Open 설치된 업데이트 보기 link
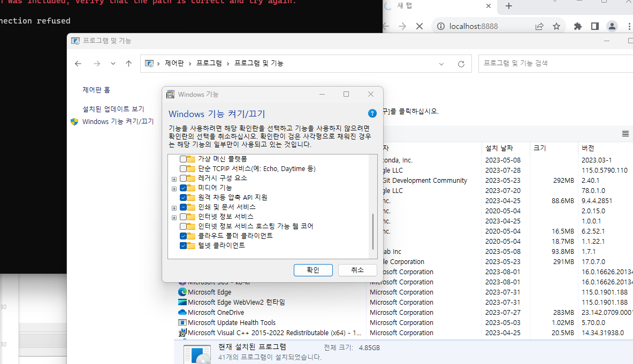The image size is (633, 364). click(x=113, y=109)
